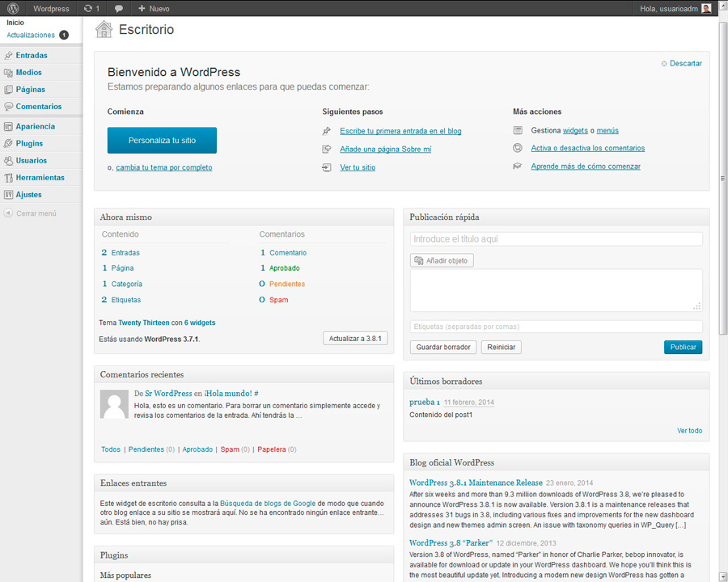
Task: Open cambia tu tema por completo link
Action: point(164,167)
